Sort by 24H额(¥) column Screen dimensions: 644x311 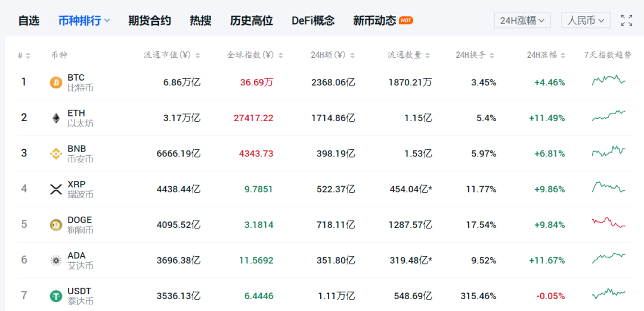click(x=352, y=56)
